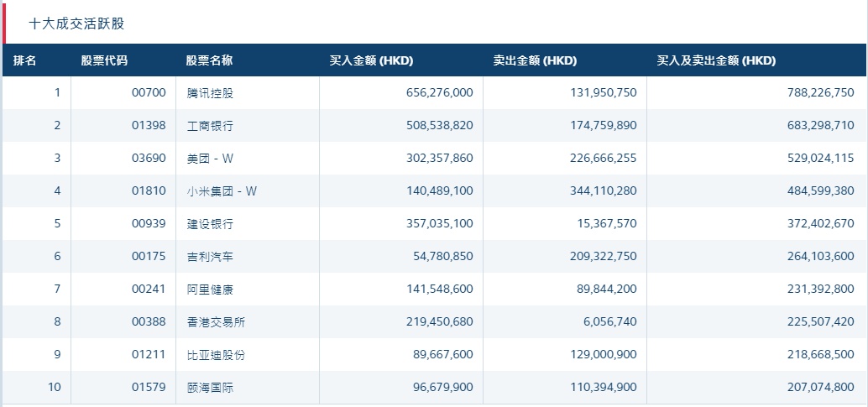Select 工商银行 stock name
This screenshot has height=407, width=868.
pyautogui.click(x=210, y=126)
